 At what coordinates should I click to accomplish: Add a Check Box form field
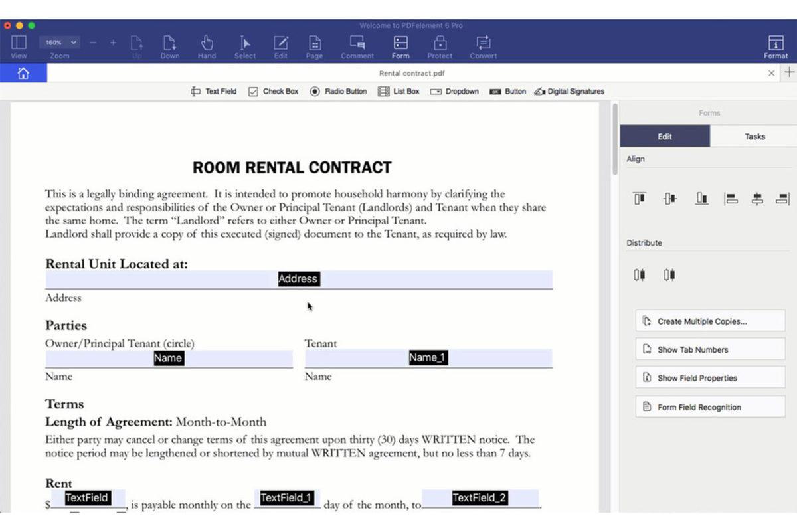(x=273, y=92)
